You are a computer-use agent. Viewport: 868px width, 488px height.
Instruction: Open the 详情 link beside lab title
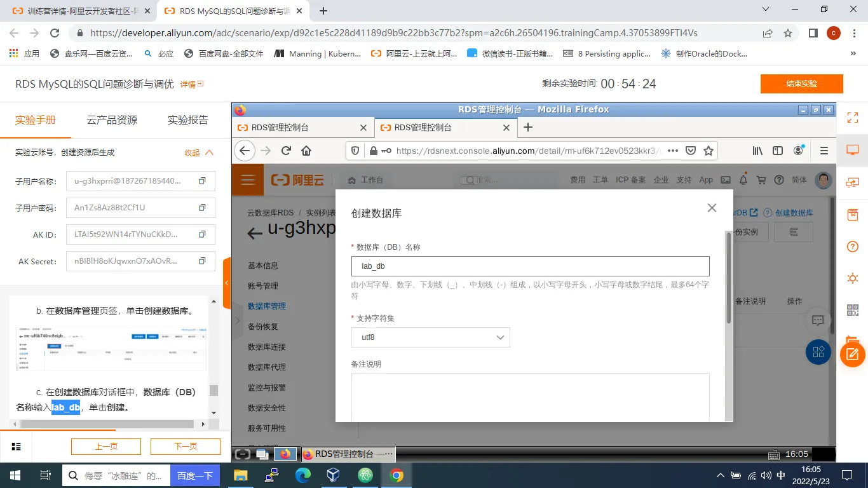point(191,84)
